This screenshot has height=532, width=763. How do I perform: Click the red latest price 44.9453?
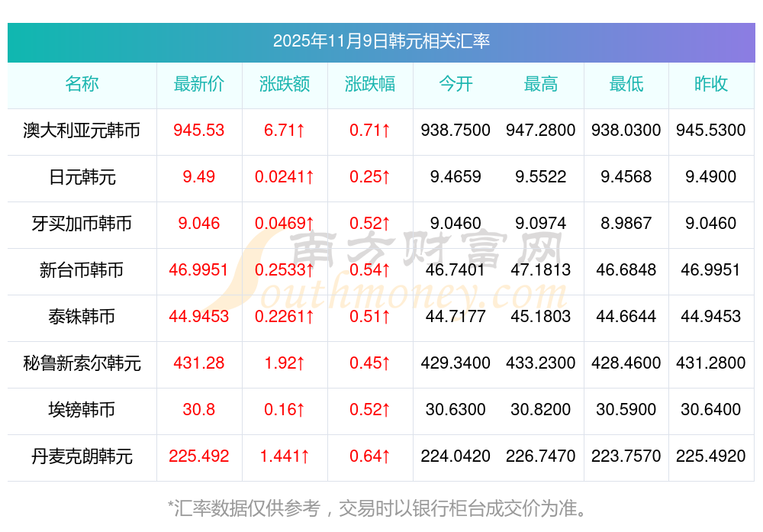click(199, 317)
